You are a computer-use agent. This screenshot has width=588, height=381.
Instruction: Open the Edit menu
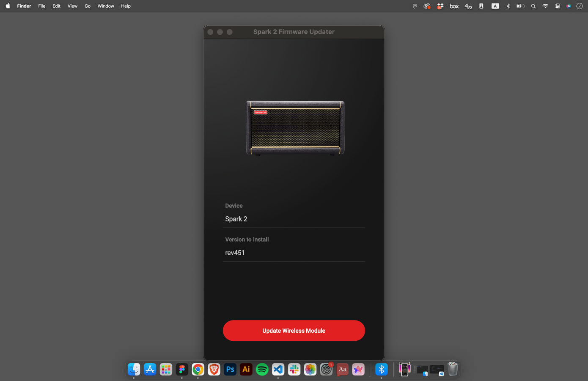point(56,6)
